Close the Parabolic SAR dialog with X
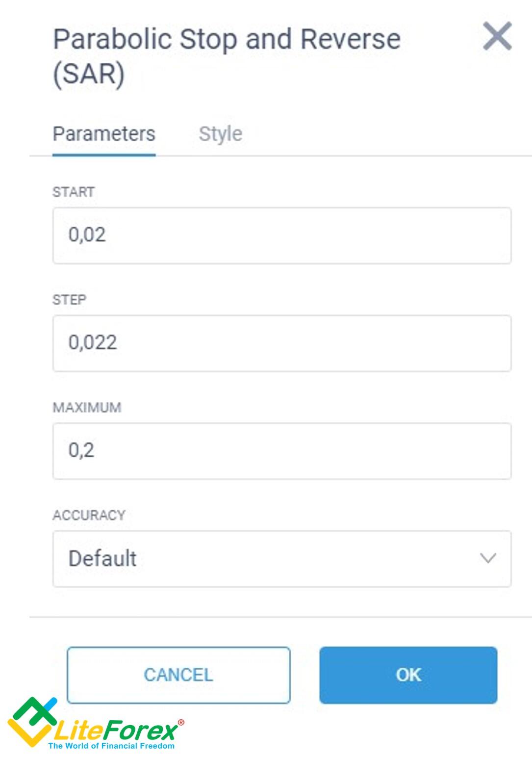Screen dimensions: 532x759 click(497, 36)
